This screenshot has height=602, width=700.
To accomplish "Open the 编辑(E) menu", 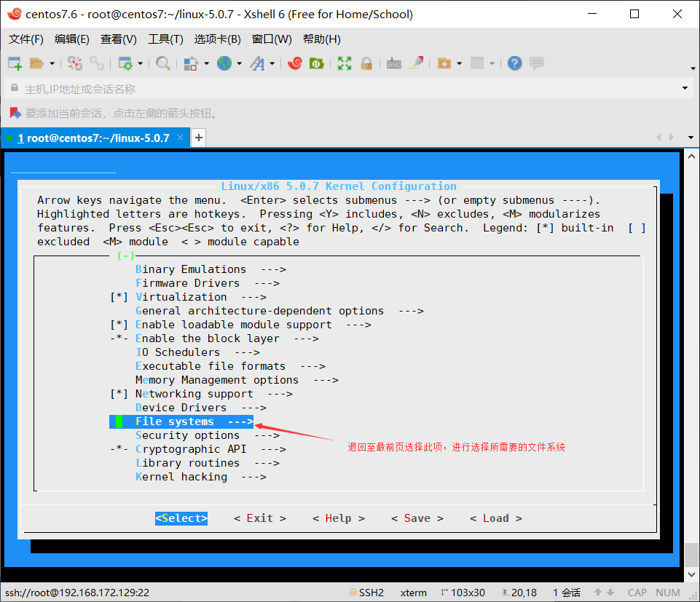I will click(x=72, y=39).
